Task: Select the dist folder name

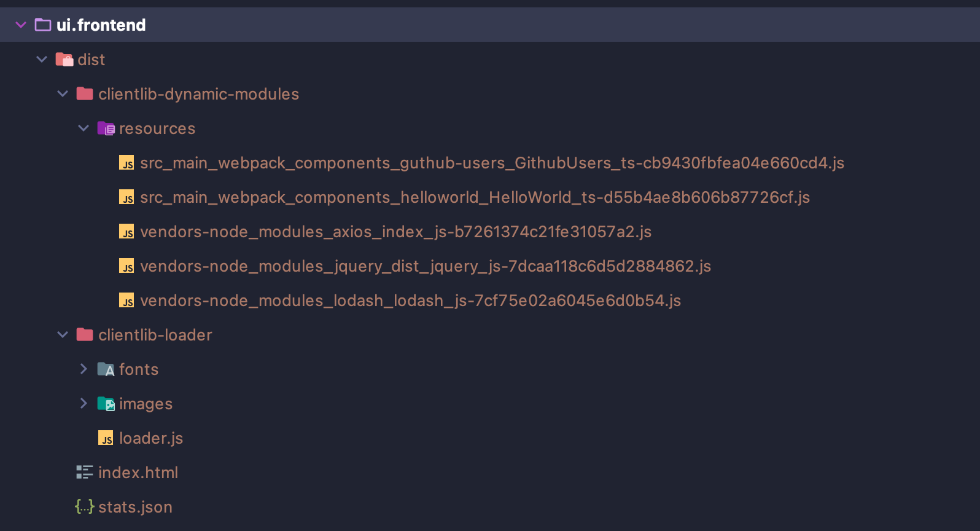Action: click(91, 60)
